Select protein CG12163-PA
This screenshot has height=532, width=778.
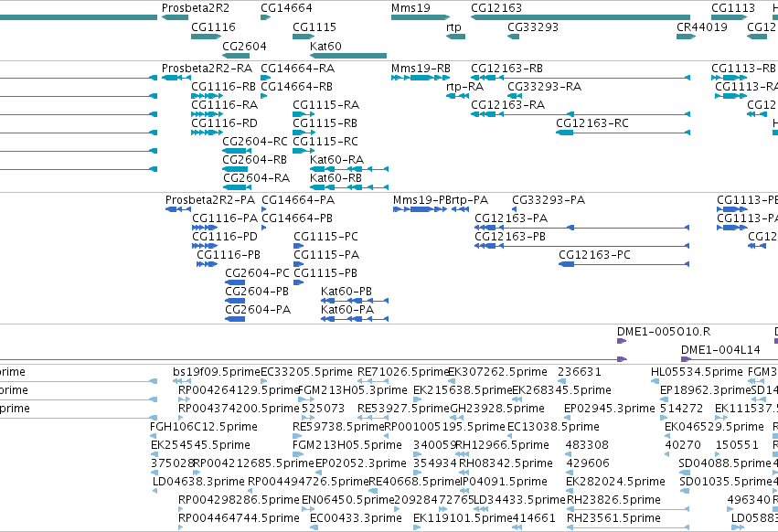point(511,218)
